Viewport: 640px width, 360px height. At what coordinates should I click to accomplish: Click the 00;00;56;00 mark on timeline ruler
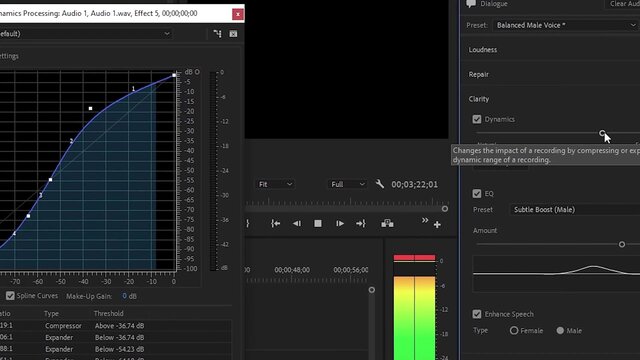pos(351,270)
